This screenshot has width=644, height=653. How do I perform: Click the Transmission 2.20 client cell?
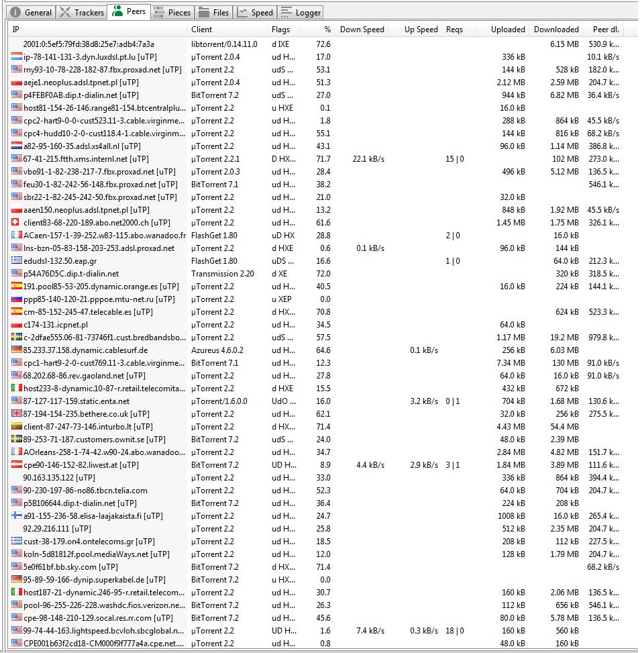222,274
